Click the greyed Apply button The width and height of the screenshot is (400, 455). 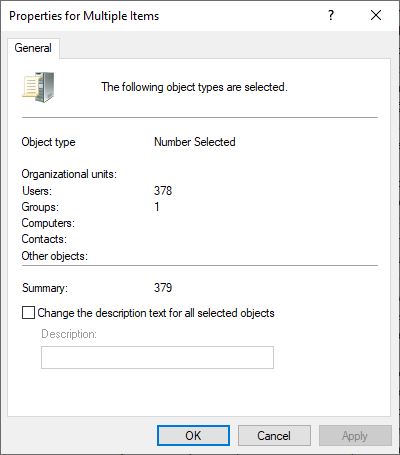coord(355,436)
